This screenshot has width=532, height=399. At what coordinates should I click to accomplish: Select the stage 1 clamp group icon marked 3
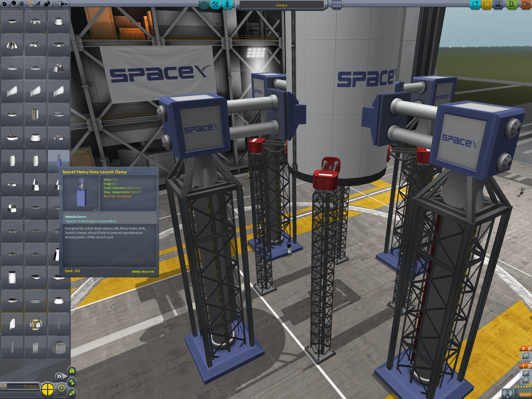[526, 380]
